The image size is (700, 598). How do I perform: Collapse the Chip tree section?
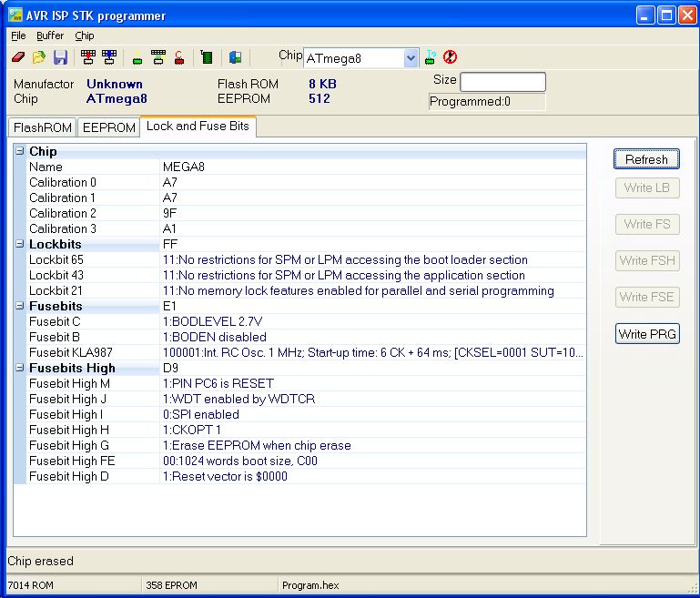point(20,151)
